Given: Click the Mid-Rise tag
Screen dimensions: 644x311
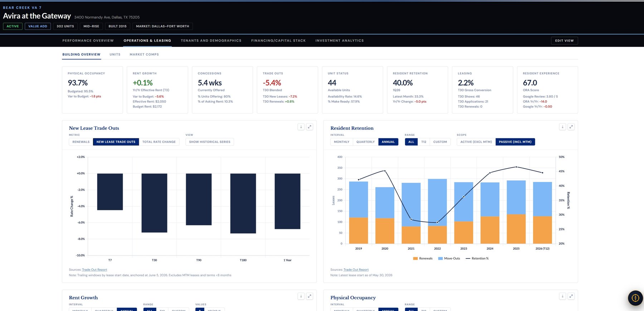Looking at the screenshot, I should tap(91, 26).
